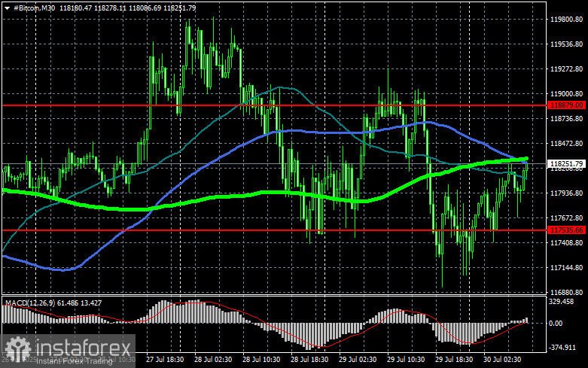Viewport: 588px width, 368px height.
Task: Click the 119000.80 price scale value
Action: (x=566, y=93)
